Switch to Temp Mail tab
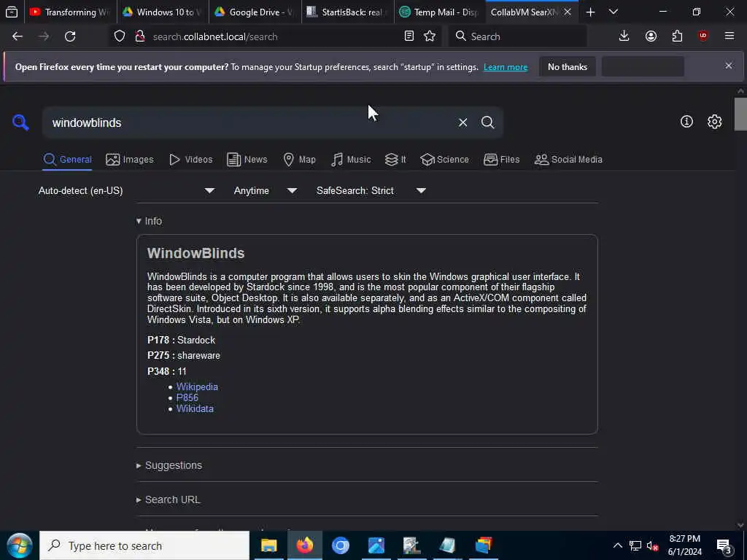Screen dimensions: 747x560 tap(440, 12)
